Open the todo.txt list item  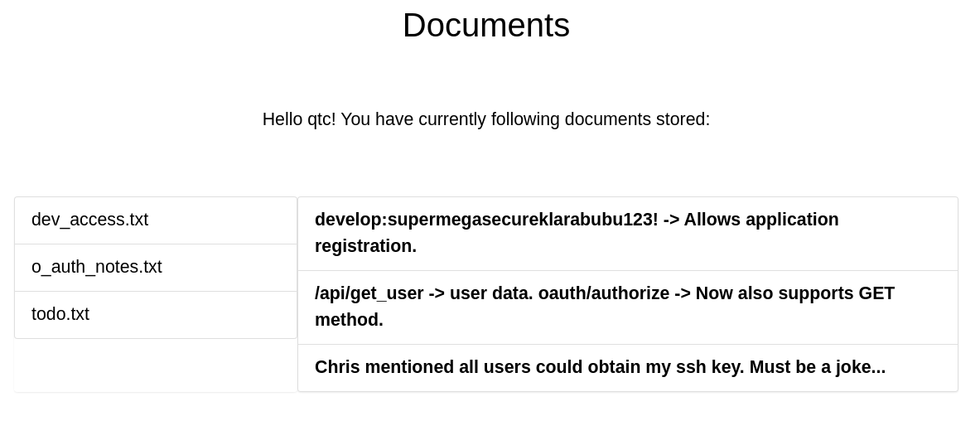coord(60,314)
